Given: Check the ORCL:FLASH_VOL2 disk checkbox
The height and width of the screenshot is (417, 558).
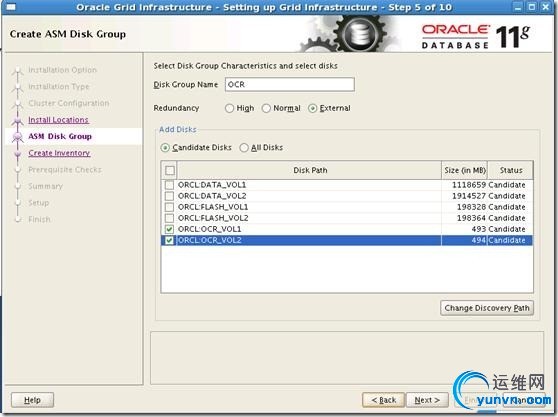Looking at the screenshot, I should tap(169, 218).
